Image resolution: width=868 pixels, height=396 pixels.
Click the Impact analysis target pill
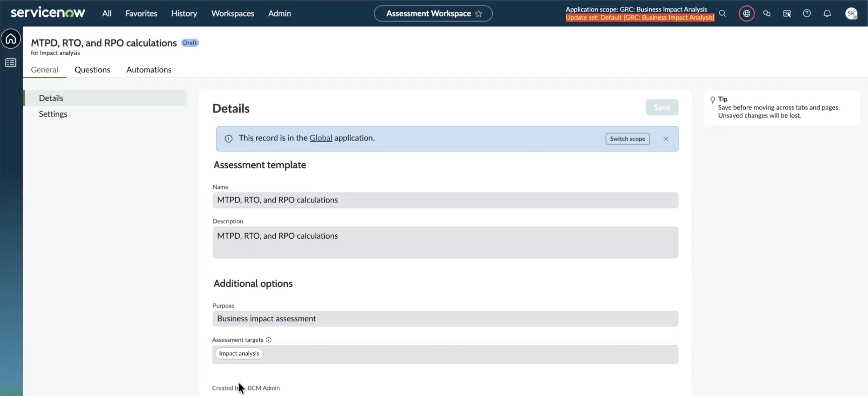coord(239,353)
